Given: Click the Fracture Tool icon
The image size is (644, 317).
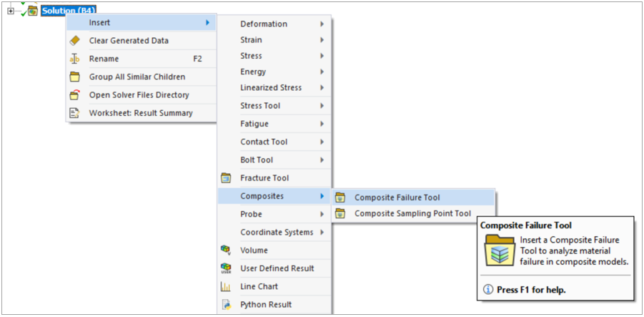Looking at the screenshot, I should tap(227, 177).
